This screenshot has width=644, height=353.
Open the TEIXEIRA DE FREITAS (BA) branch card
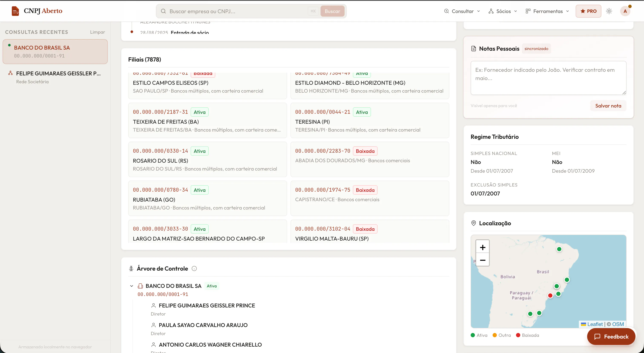(x=207, y=121)
